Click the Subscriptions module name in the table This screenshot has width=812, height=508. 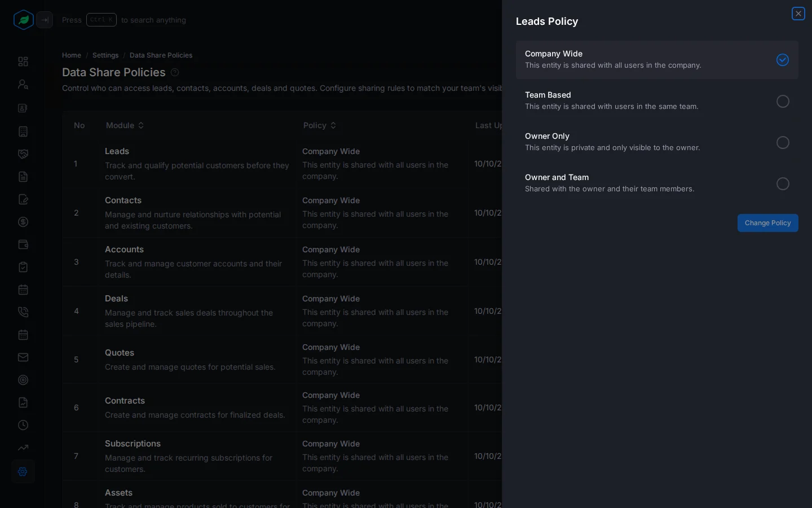[133, 444]
